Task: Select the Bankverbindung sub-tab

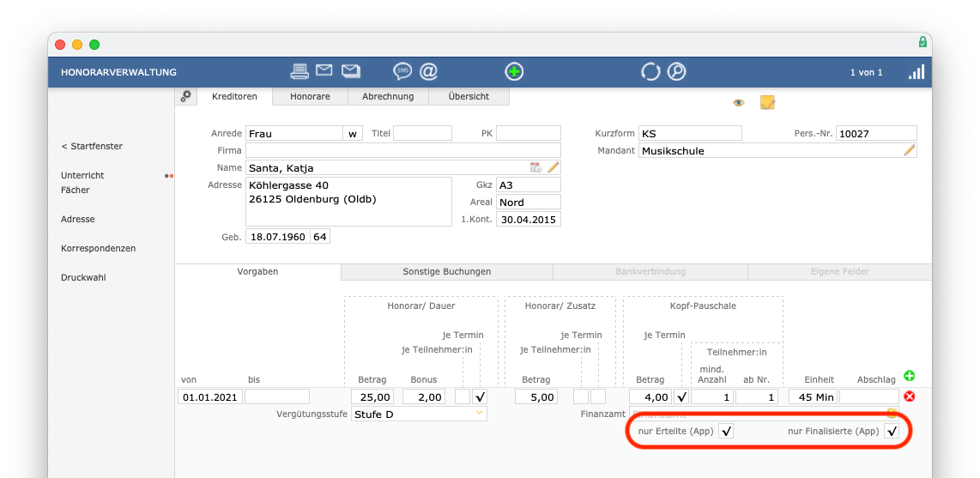Action: click(x=650, y=272)
